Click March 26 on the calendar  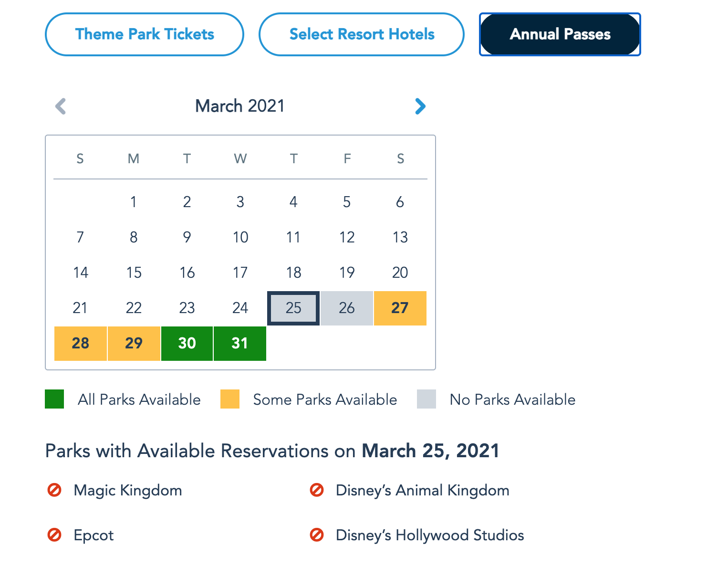point(347,308)
